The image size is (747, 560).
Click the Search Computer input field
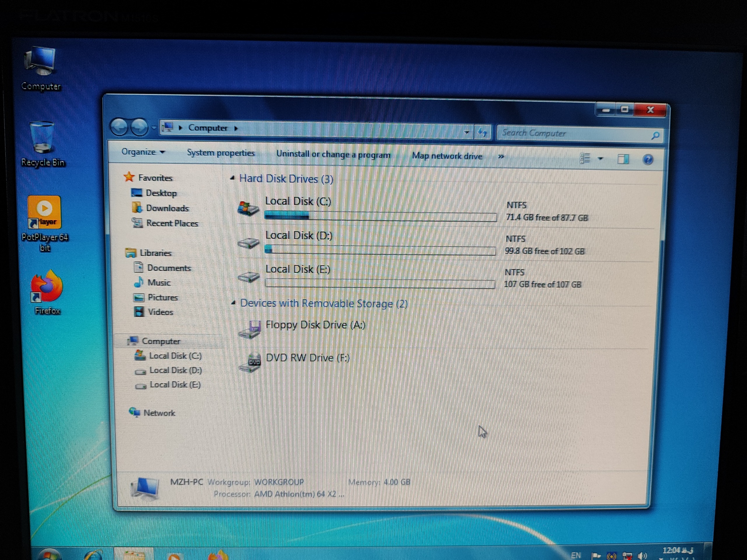click(574, 133)
